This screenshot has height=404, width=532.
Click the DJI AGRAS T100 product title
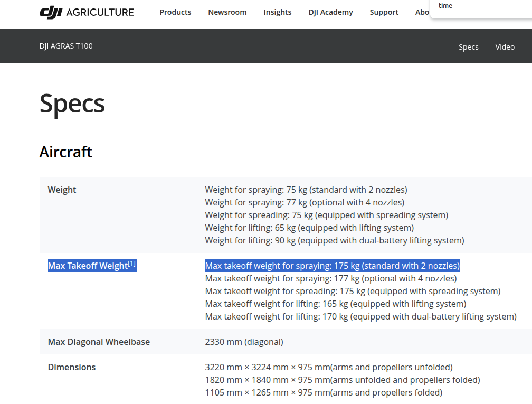pyautogui.click(x=66, y=46)
